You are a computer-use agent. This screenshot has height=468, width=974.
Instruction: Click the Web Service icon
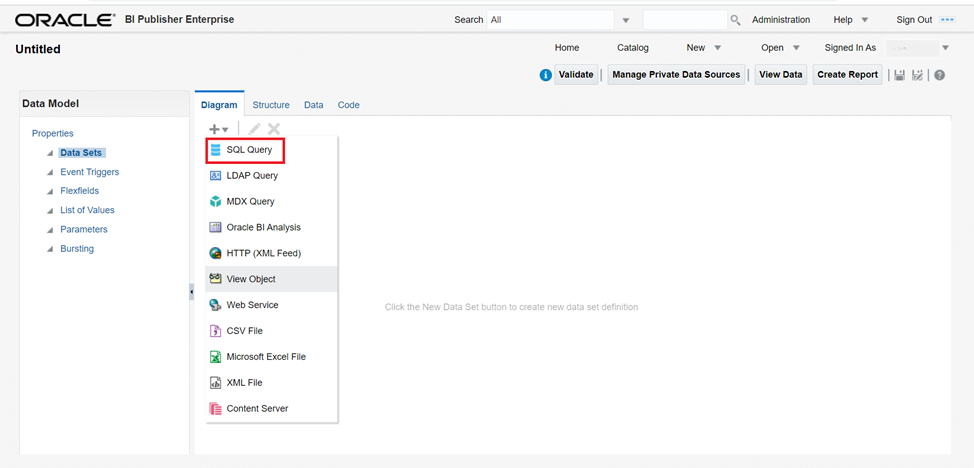[216, 305]
